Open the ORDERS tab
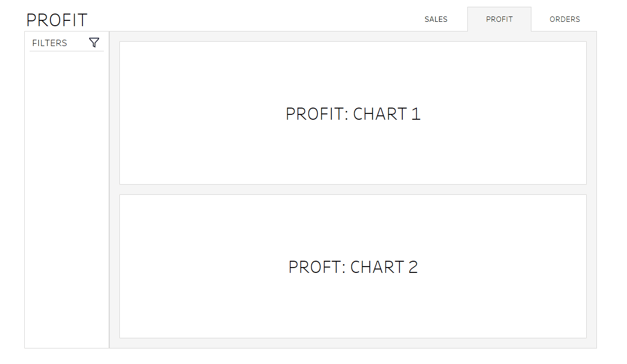This screenshot has width=627, height=364. (564, 19)
